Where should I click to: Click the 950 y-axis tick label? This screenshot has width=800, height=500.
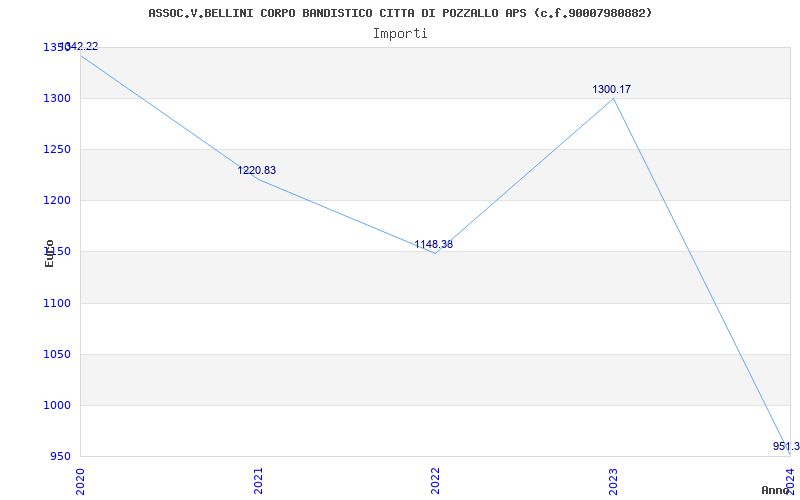click(x=60, y=457)
